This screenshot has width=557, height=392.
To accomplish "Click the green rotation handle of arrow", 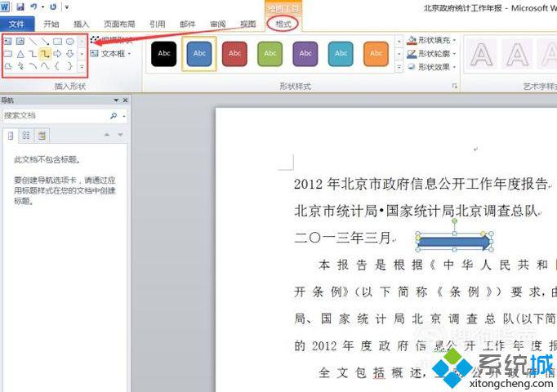I will (454, 221).
